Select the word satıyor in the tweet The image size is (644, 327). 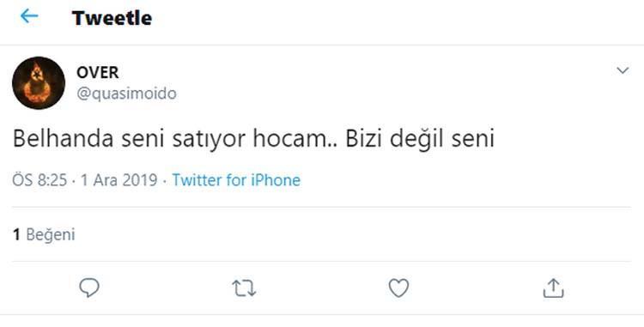coord(210,140)
